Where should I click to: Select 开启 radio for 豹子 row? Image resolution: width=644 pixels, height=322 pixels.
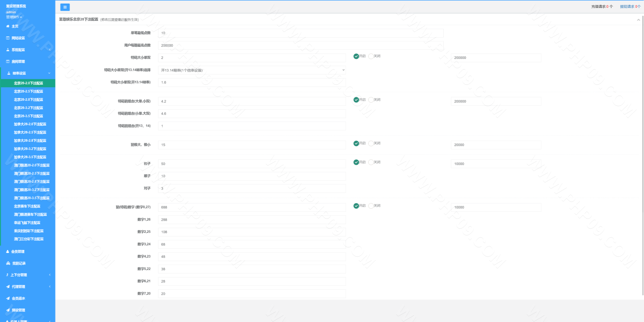pos(356,162)
